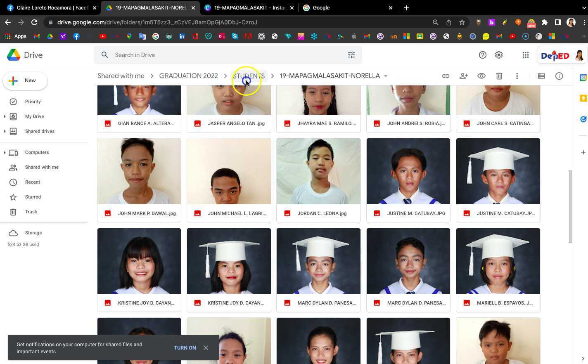Open the search options filter icon
The width and height of the screenshot is (588, 364).
pos(351,54)
